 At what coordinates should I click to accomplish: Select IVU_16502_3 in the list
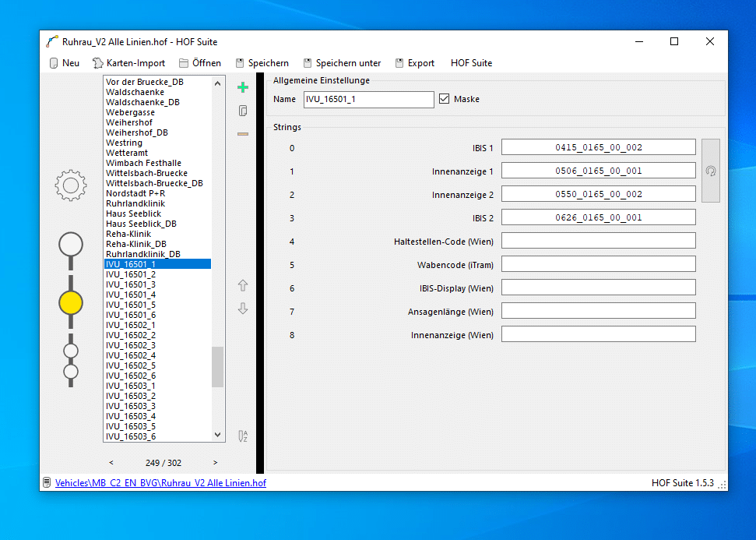[131, 345]
